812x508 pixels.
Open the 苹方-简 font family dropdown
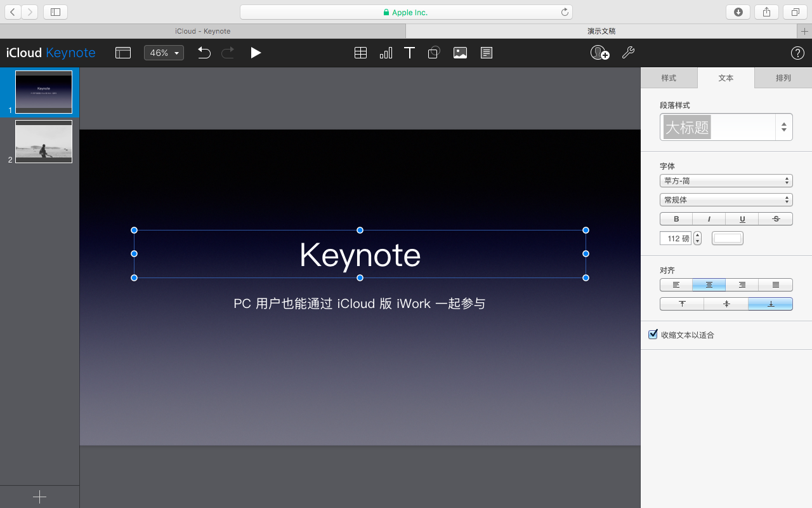pos(726,180)
